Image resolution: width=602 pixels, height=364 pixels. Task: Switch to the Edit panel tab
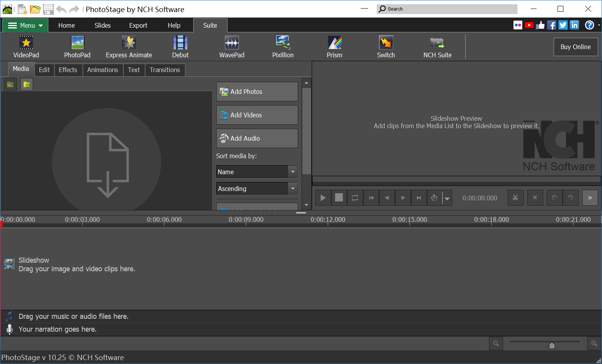click(44, 70)
